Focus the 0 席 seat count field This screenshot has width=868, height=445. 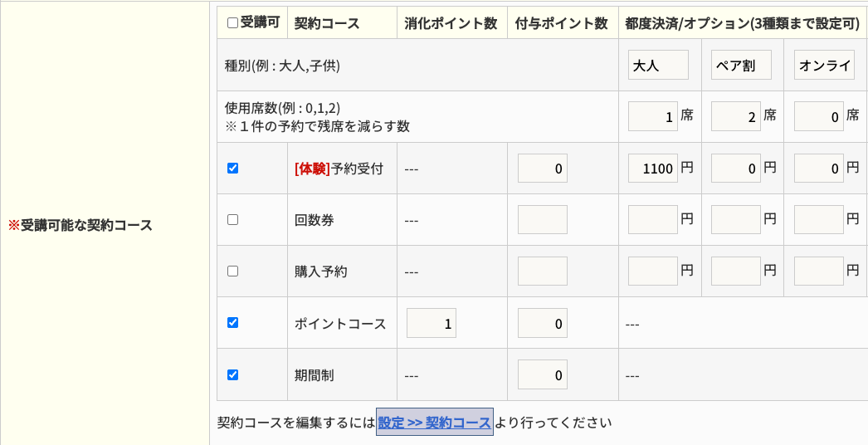[819, 116]
